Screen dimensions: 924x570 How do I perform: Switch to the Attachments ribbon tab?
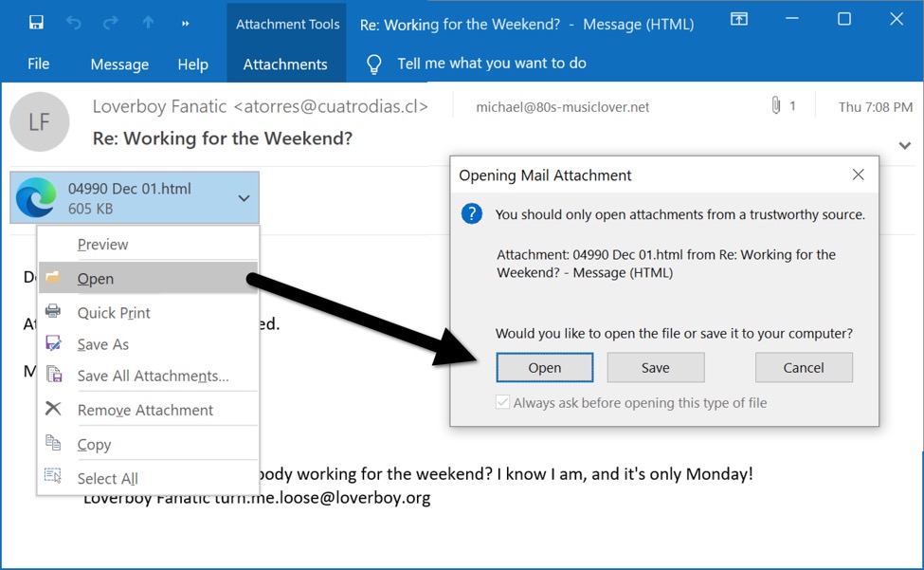pyautogui.click(x=285, y=64)
